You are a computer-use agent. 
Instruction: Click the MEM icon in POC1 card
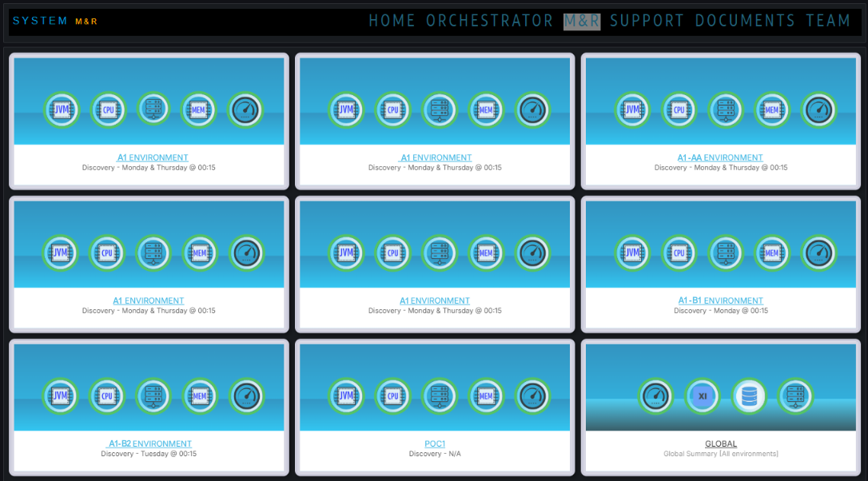coord(485,396)
